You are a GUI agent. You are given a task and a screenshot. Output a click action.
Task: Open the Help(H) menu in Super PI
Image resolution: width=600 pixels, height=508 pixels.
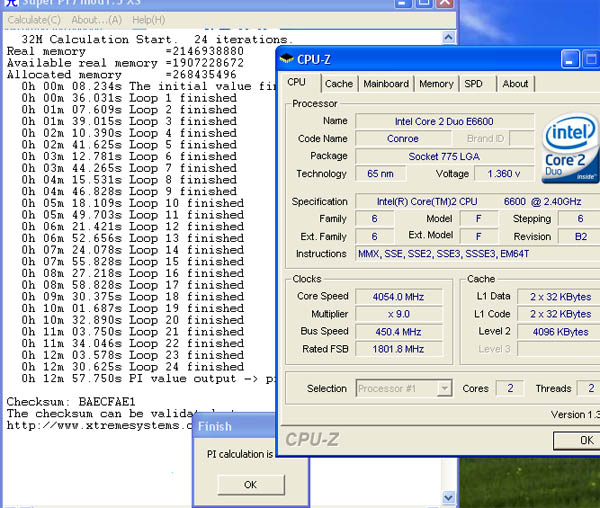pos(148,20)
